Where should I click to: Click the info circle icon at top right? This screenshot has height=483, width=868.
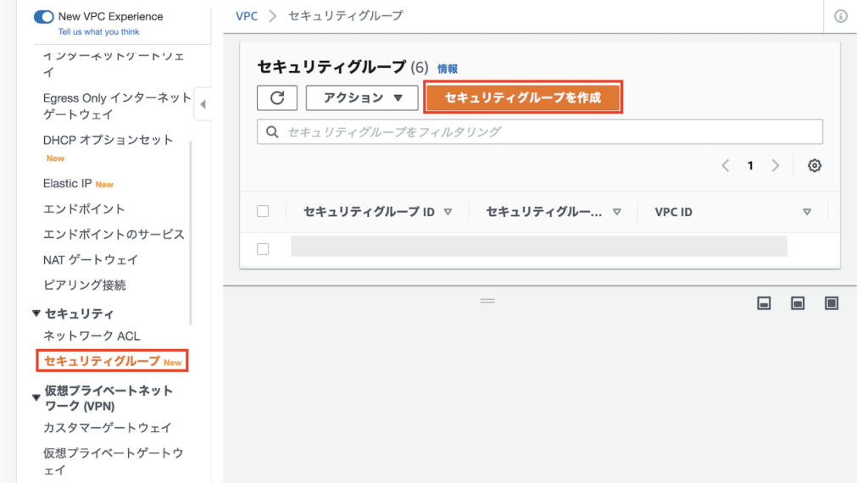pos(840,16)
